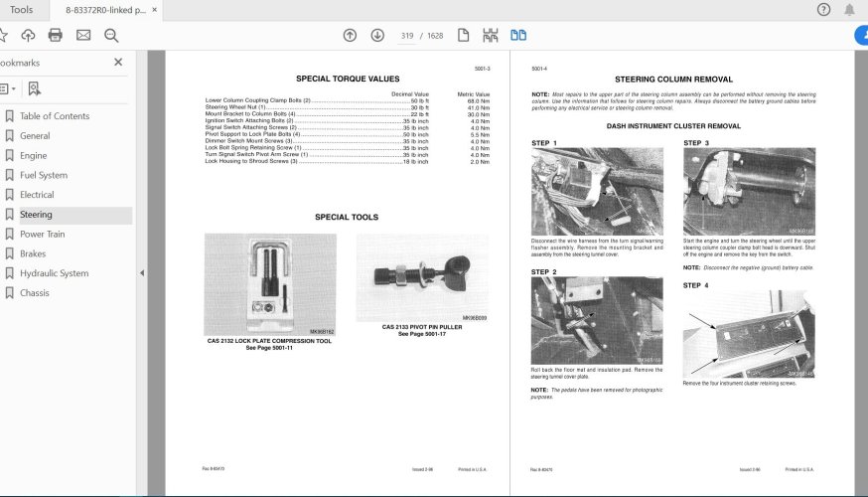Open the Hydraulic System bookmark
868x497 pixels.
pyautogui.click(x=54, y=273)
